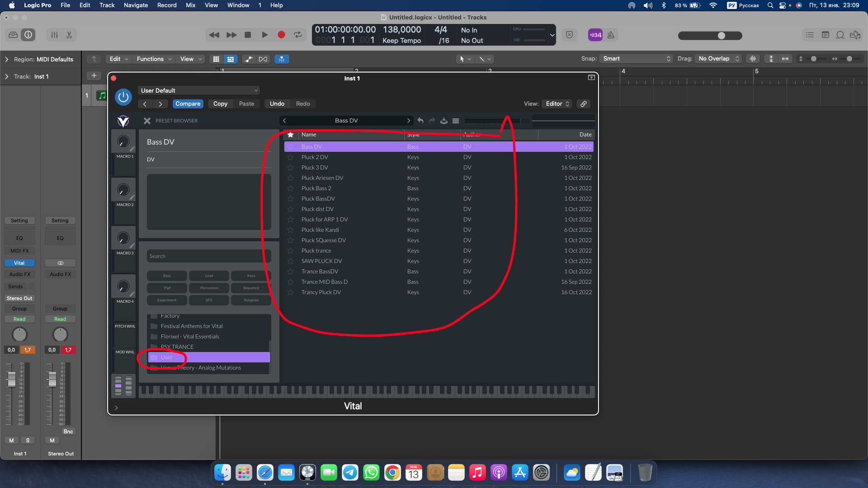Toggle the plugin link chain icon
This screenshot has height=488, width=868.
[x=584, y=104]
